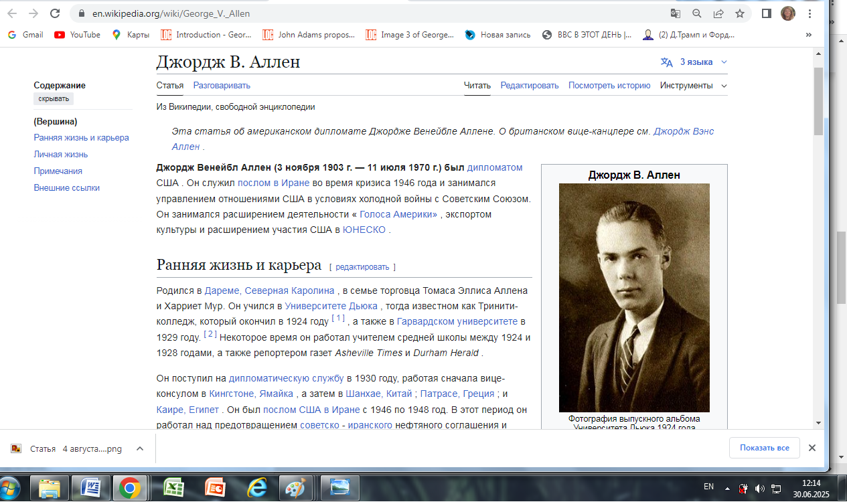The image size is (847, 504).
Task: Open the Chrome profile avatar
Action: coord(788,13)
